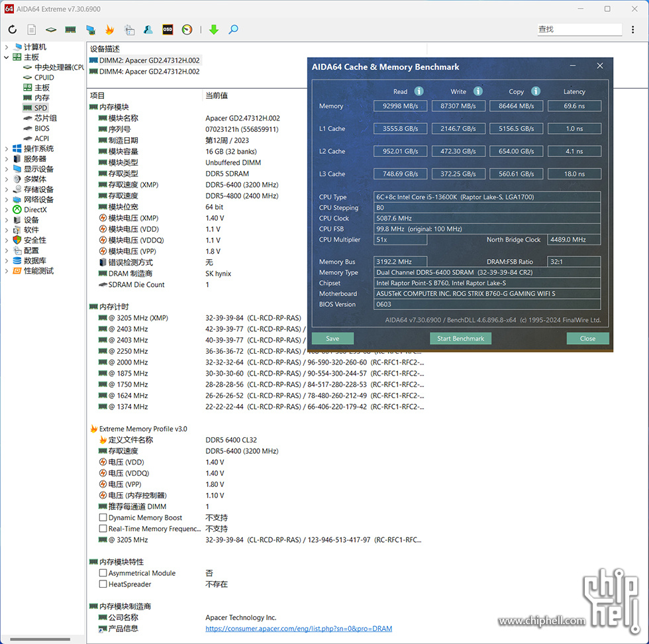Click the security shield icon in tree
The height and width of the screenshot is (644, 649).
[17, 241]
